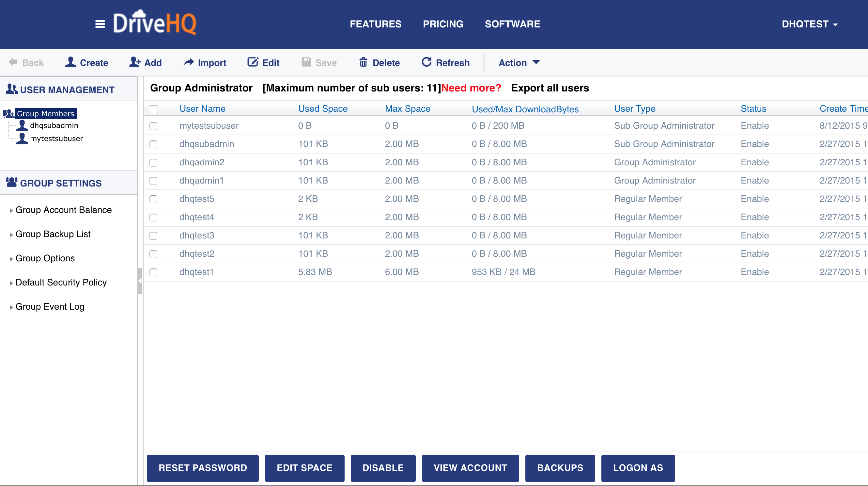The height and width of the screenshot is (486, 868).
Task: Expand Group Account Balance item
Action: [x=63, y=210]
